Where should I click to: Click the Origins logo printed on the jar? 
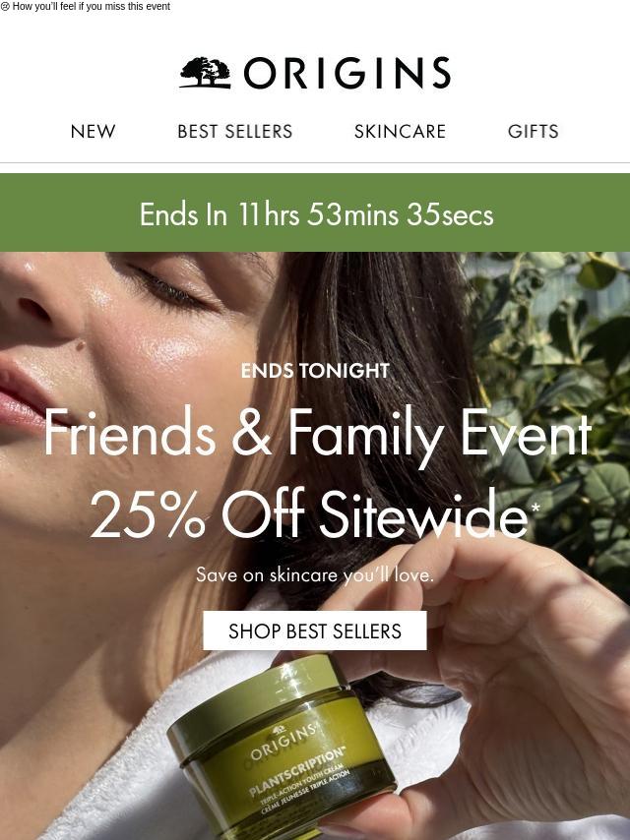[x=283, y=741]
